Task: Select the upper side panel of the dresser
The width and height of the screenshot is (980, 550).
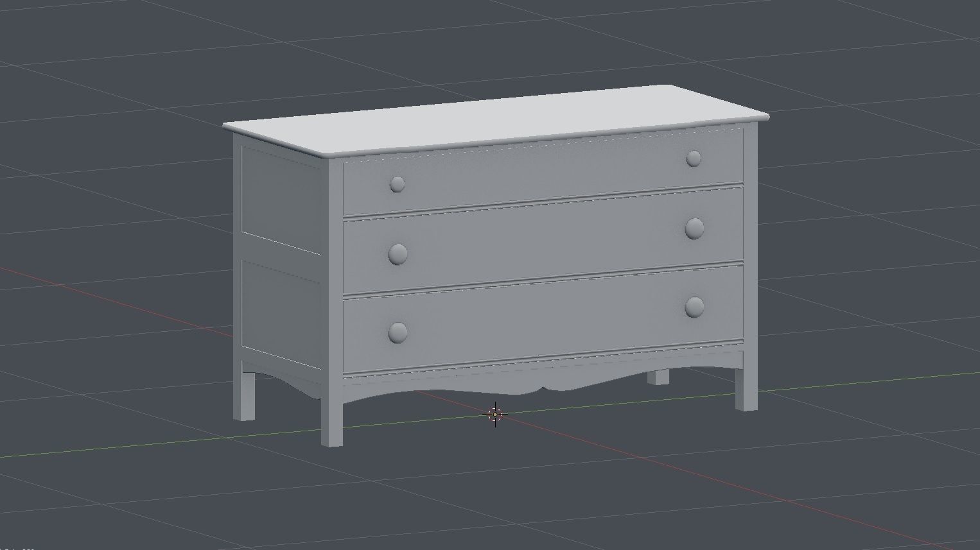Action: [281, 200]
